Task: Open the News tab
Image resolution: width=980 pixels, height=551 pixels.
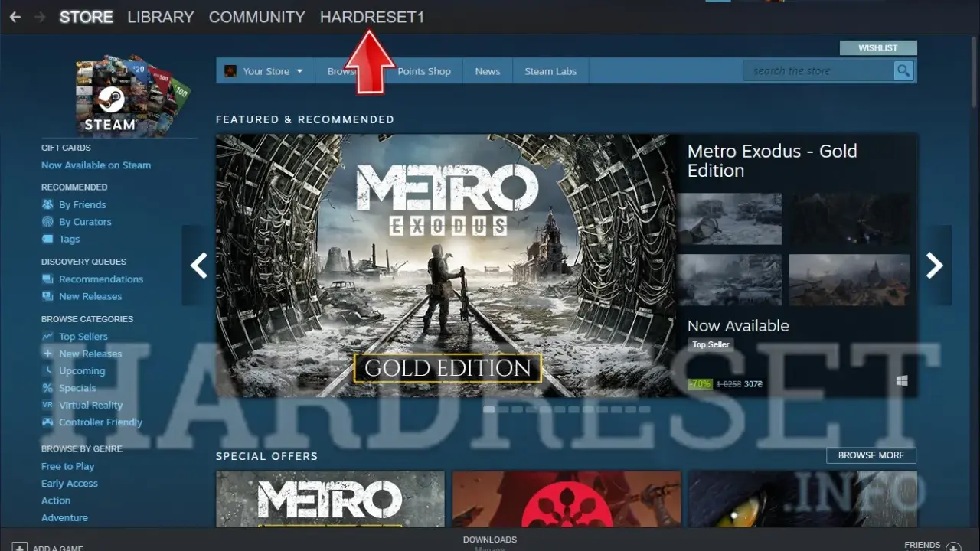Action: (487, 71)
